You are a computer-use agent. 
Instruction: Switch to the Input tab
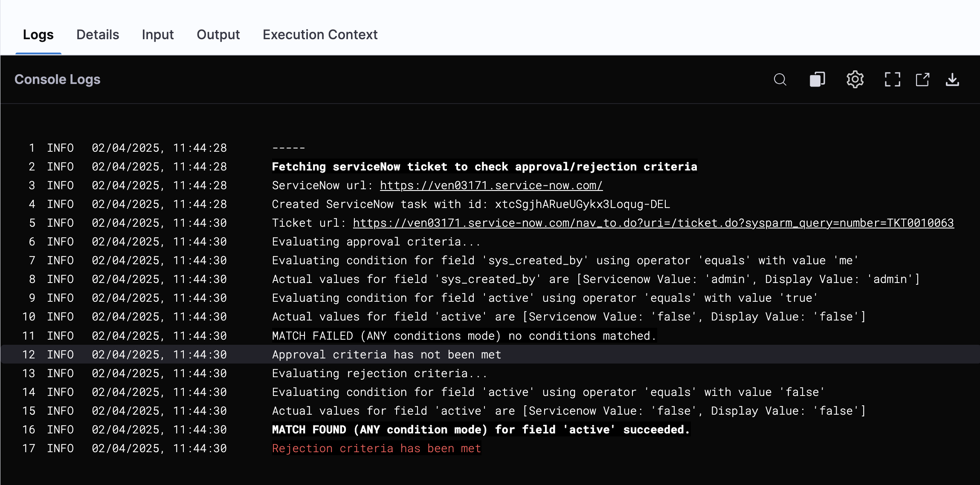(x=158, y=35)
